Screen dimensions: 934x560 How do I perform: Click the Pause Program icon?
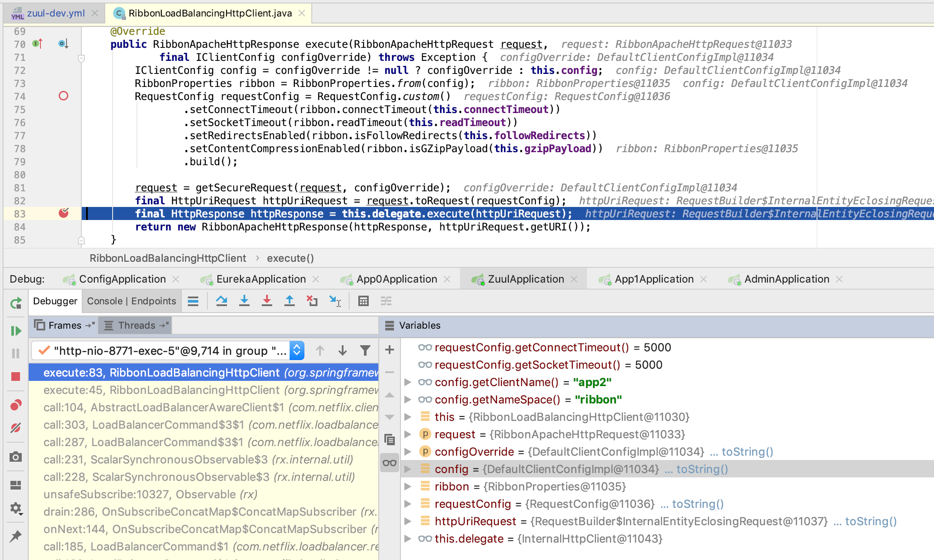(16, 353)
